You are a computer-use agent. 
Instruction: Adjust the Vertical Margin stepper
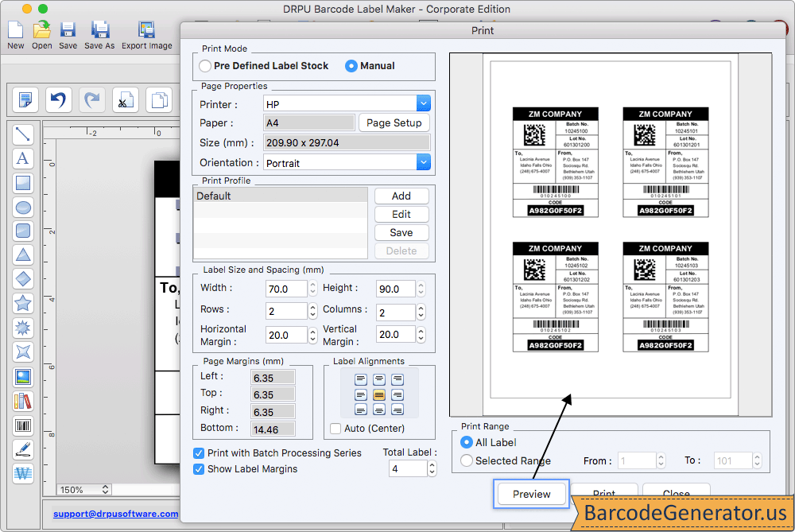tap(421, 334)
